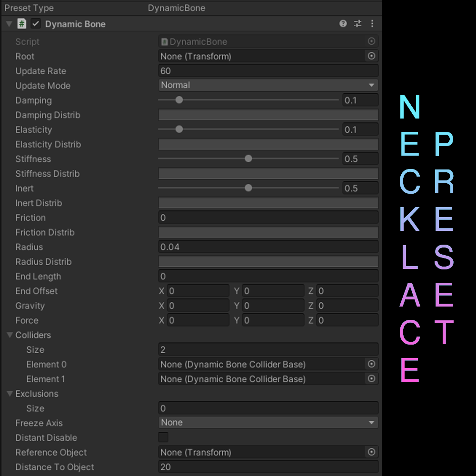Click the object picker for Element 0 collider
476x476 pixels.
point(371,364)
